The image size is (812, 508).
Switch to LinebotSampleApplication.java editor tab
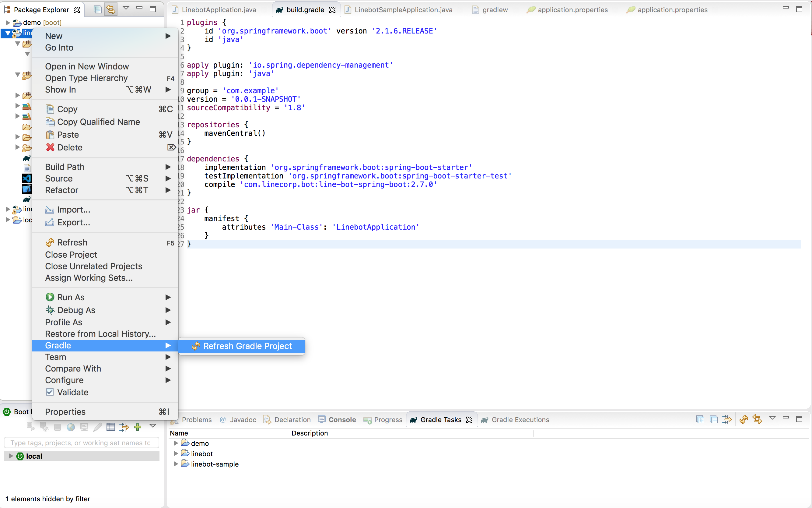coord(403,10)
